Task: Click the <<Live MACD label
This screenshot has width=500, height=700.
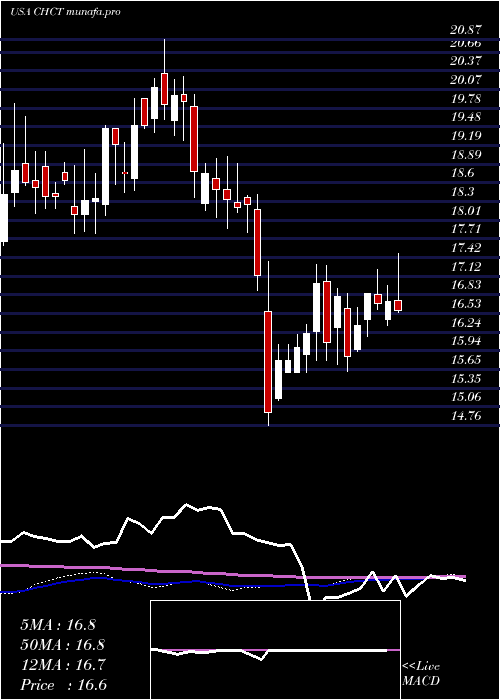Action: click(421, 674)
